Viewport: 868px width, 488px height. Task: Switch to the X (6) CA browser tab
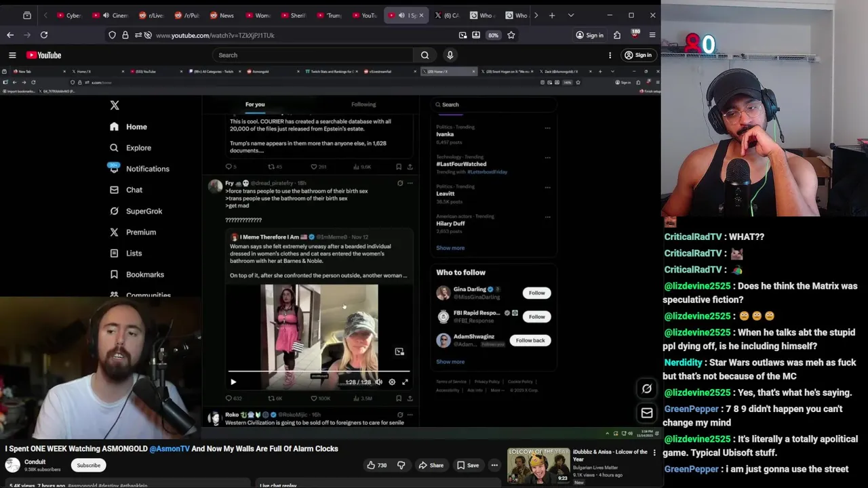447,15
